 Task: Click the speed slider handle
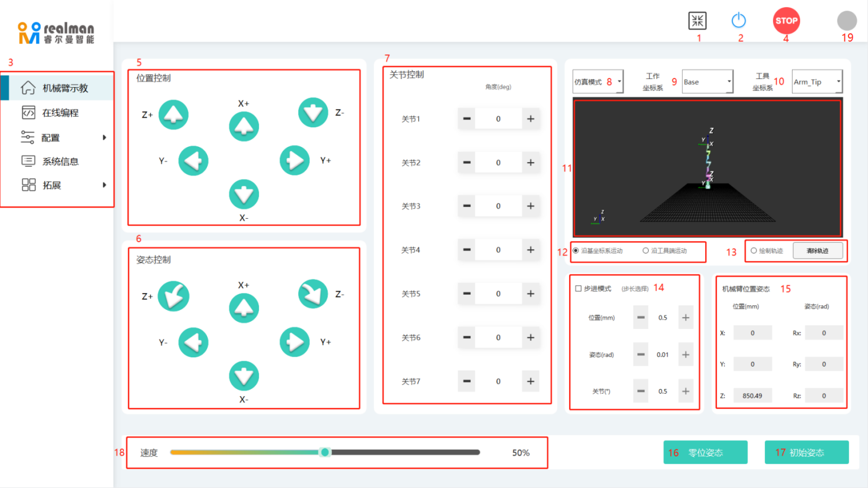(x=324, y=452)
